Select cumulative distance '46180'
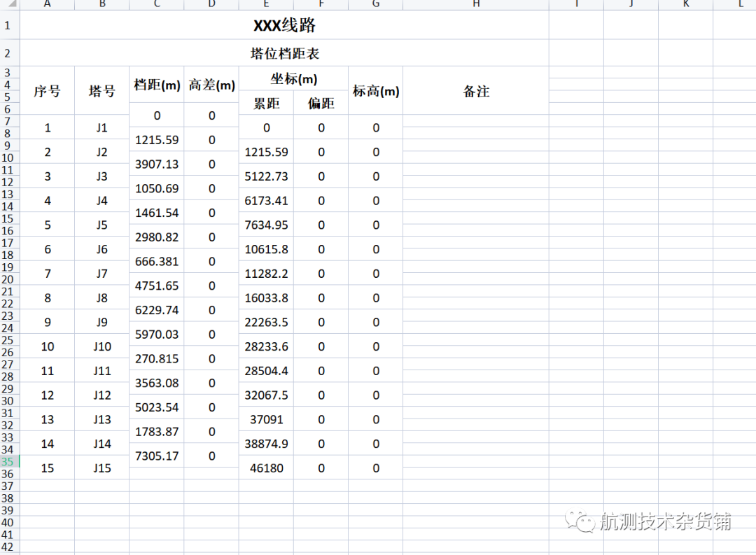This screenshot has height=555, width=756. pos(266,468)
